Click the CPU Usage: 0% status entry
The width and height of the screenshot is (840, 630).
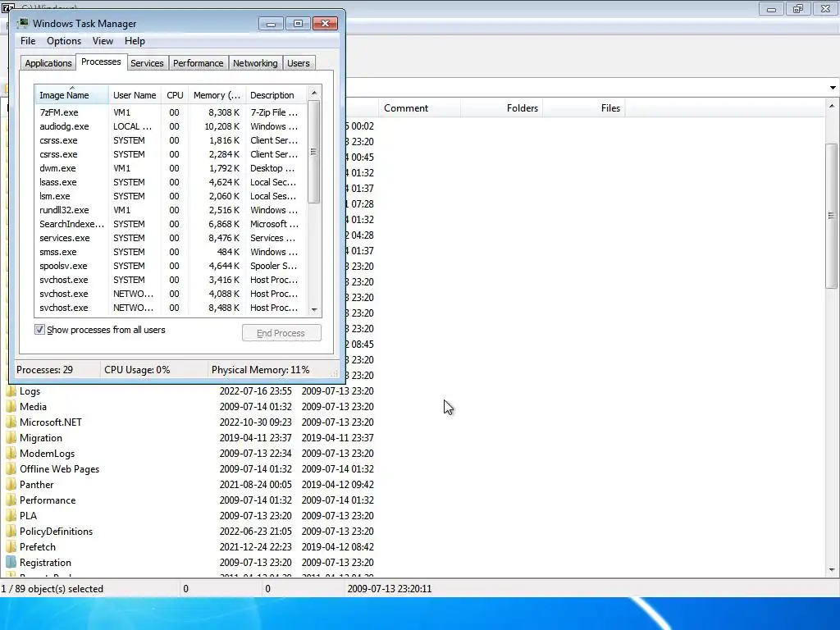pos(137,370)
